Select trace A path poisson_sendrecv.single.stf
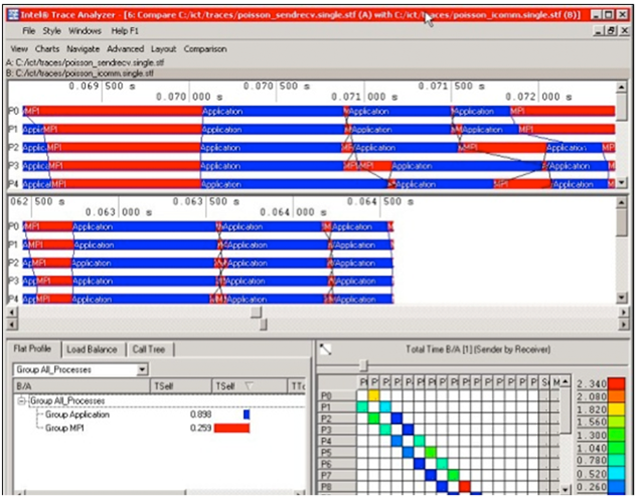This screenshot has width=640, height=499. pyautogui.click(x=85, y=63)
